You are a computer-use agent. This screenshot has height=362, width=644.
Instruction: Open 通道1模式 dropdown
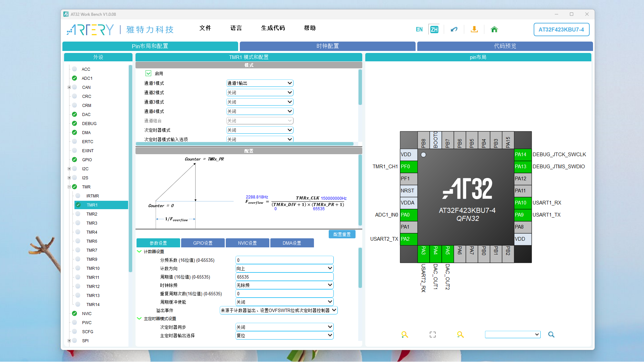(x=260, y=83)
